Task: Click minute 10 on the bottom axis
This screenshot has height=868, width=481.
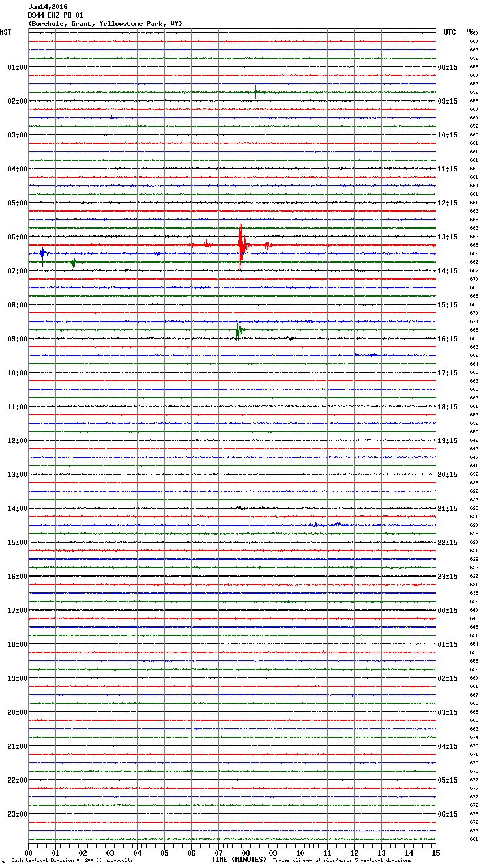Action: 300,853
